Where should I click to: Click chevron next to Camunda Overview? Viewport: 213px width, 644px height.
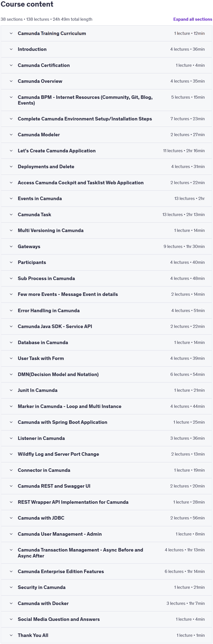[x=11, y=81]
